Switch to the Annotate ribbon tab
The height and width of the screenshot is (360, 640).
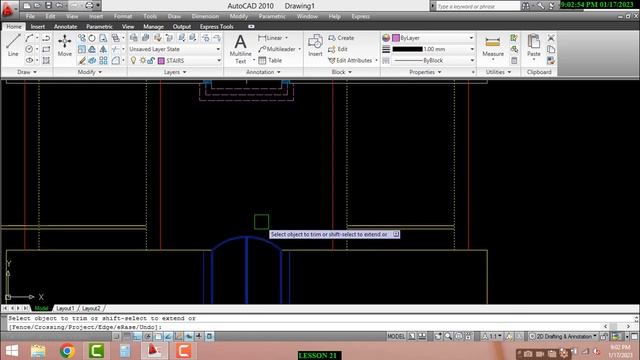[66, 27]
